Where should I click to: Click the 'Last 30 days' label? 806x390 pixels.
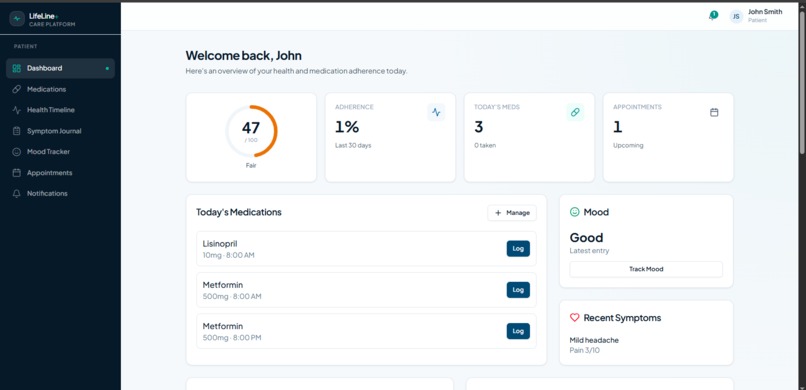(353, 145)
